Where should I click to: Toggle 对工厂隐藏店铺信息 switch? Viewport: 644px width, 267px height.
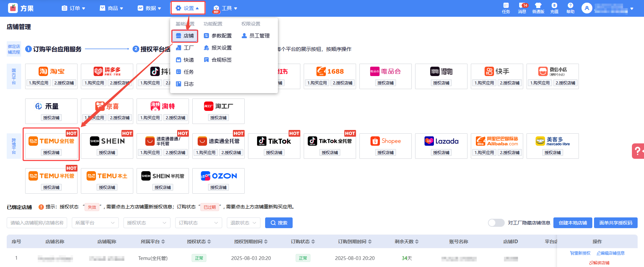(x=496, y=223)
